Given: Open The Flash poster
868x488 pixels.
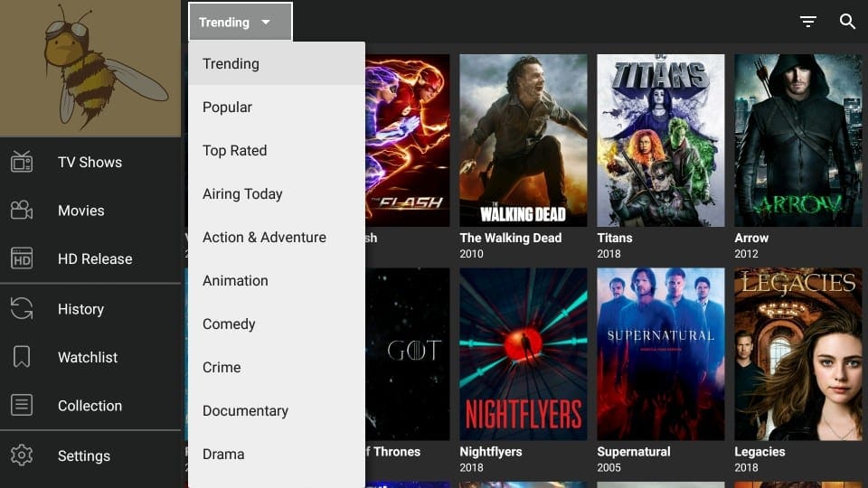Looking at the screenshot, I should 408,140.
